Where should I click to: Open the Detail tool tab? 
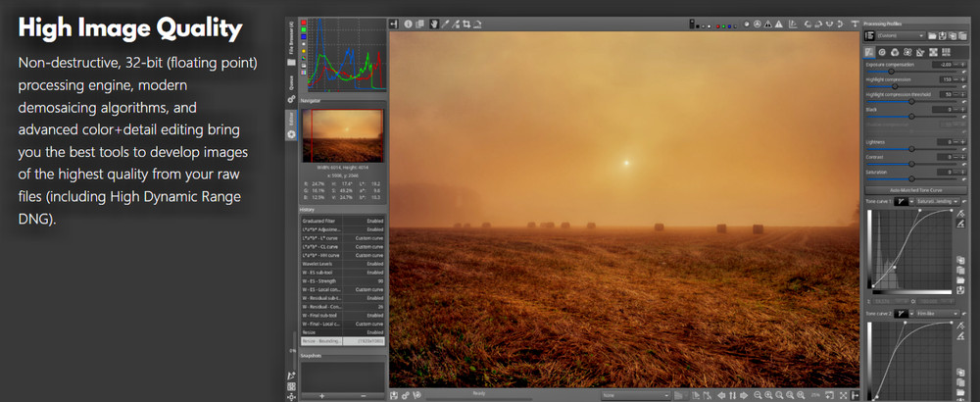tap(883, 52)
